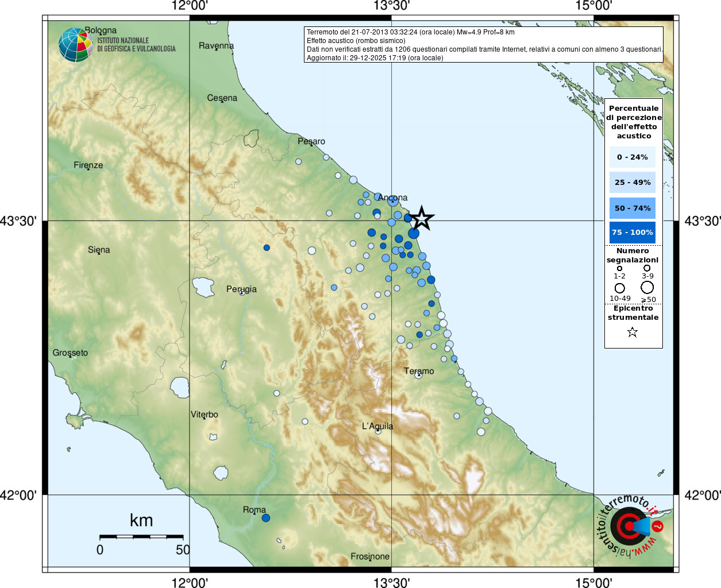Screen dimensions: 721x588
Task: Click the 25 - 49% color swatch
Action: 633,182
